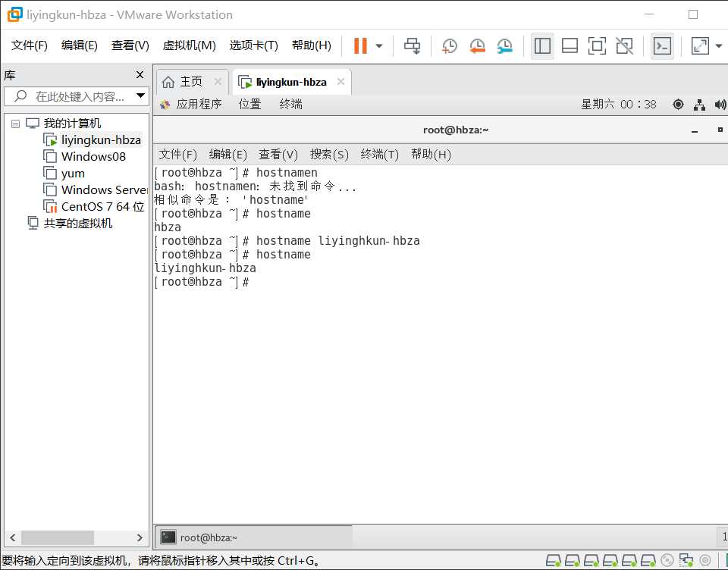Viewport: 728px width, 570px height.
Task: Click the root@hbza guest taskbar button
Action: (253, 537)
